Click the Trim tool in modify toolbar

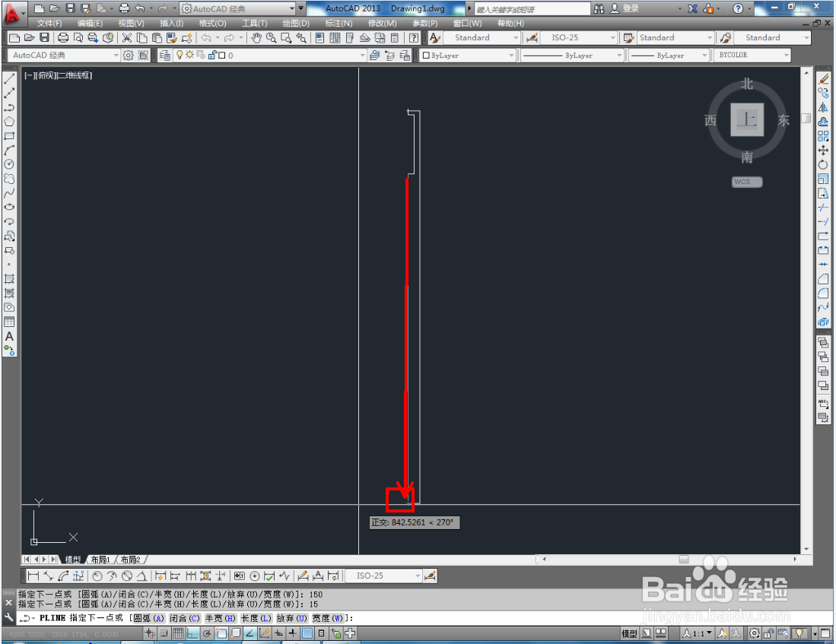point(823,208)
